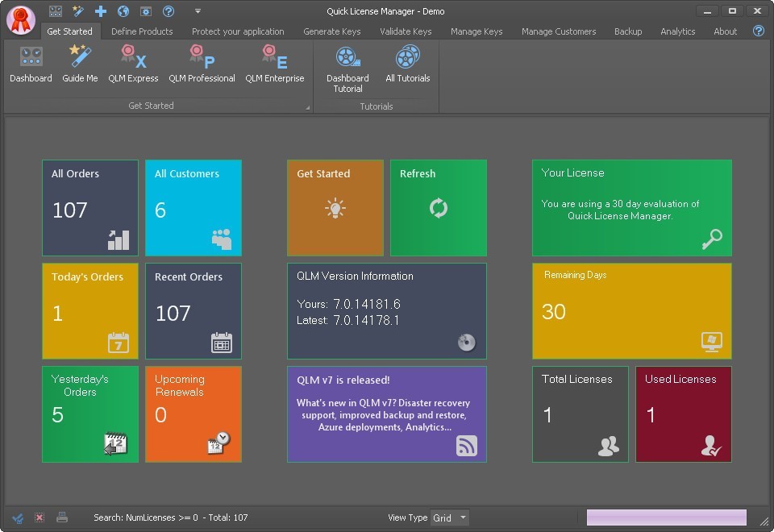Viewport: 774px width, 532px height.
Task: Expand the Get Started group launcher
Action: coord(307,107)
